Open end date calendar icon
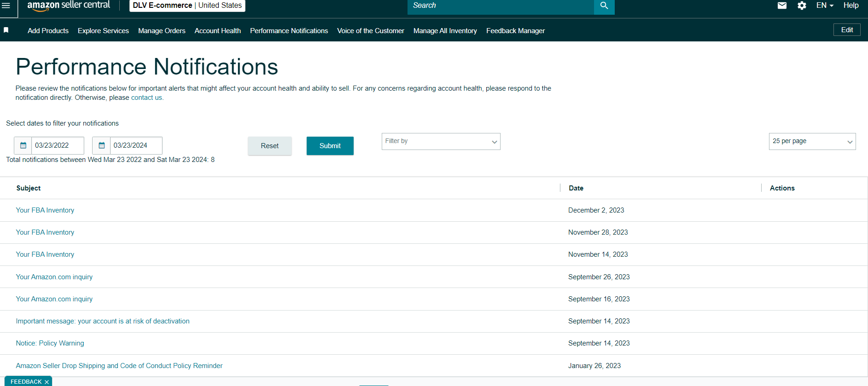The height and width of the screenshot is (386, 868). tap(101, 145)
